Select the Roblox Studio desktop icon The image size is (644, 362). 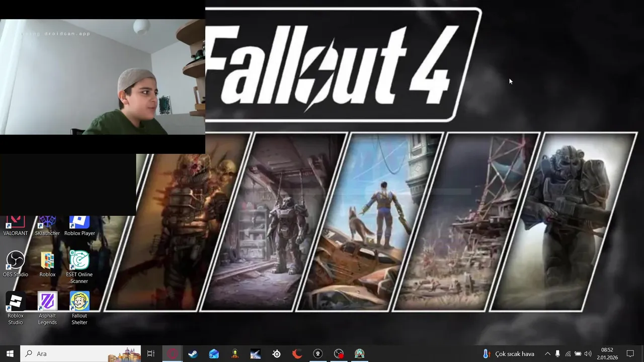[x=16, y=308]
